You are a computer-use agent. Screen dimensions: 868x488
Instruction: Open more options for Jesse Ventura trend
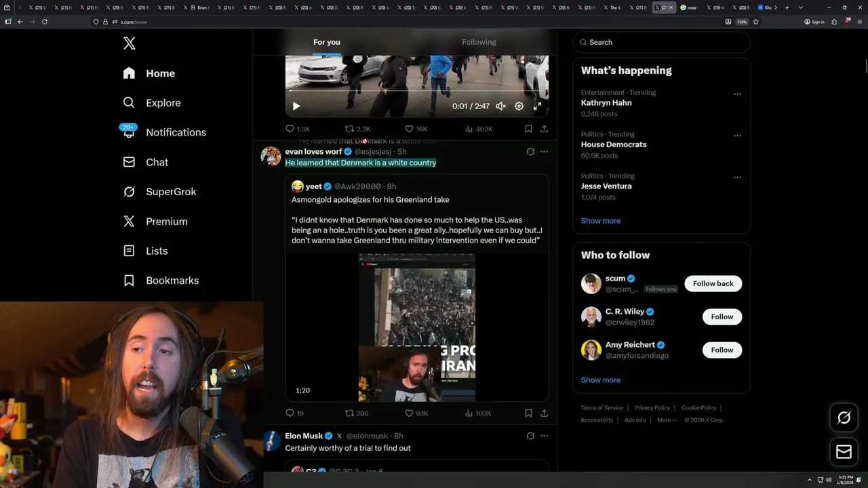[737, 177]
